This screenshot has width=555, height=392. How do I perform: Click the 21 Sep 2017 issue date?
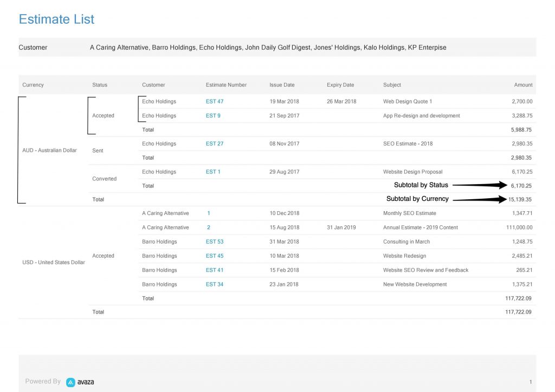coord(284,115)
